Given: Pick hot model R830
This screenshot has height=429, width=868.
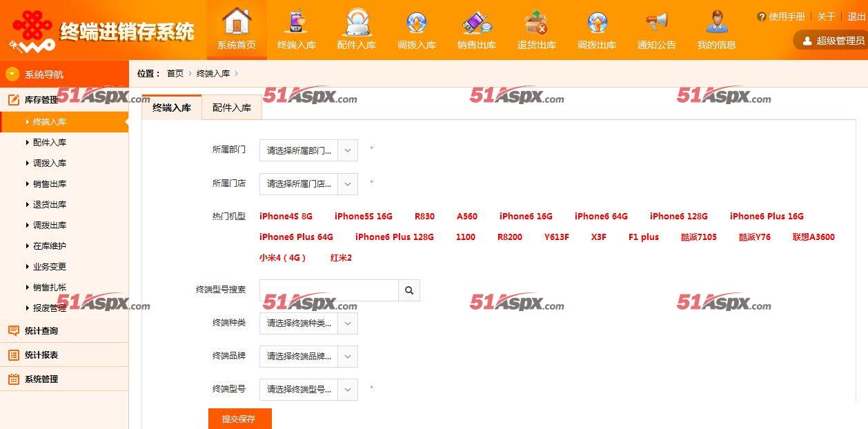Looking at the screenshot, I should pos(424,216).
